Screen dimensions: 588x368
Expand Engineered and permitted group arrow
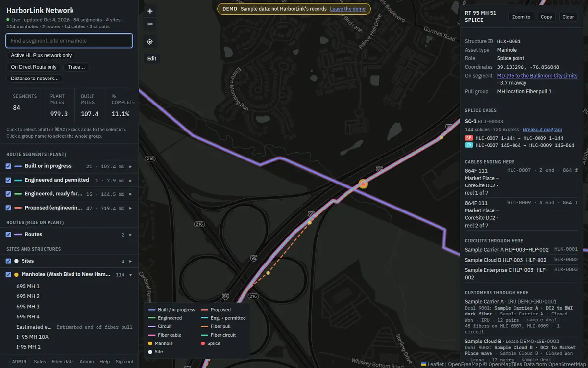130,180
